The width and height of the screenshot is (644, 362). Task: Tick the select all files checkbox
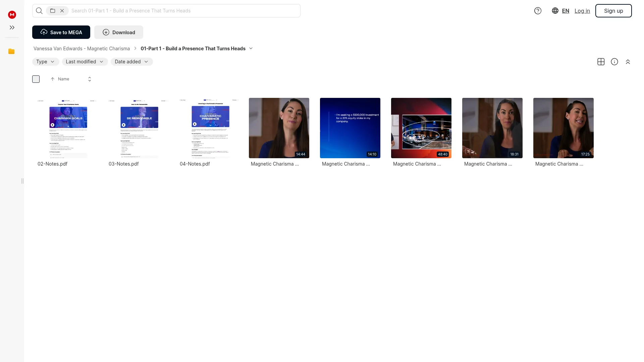(36, 79)
